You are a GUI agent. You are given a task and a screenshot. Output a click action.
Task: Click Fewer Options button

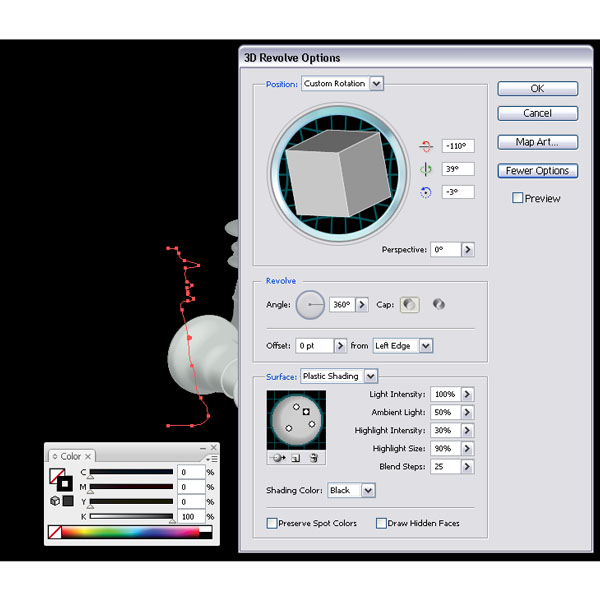[x=538, y=171]
